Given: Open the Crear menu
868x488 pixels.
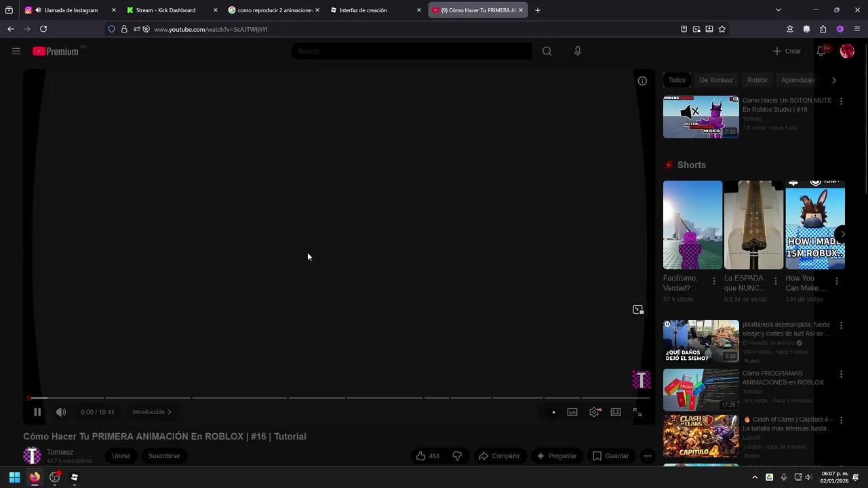Looking at the screenshot, I should pos(787,51).
